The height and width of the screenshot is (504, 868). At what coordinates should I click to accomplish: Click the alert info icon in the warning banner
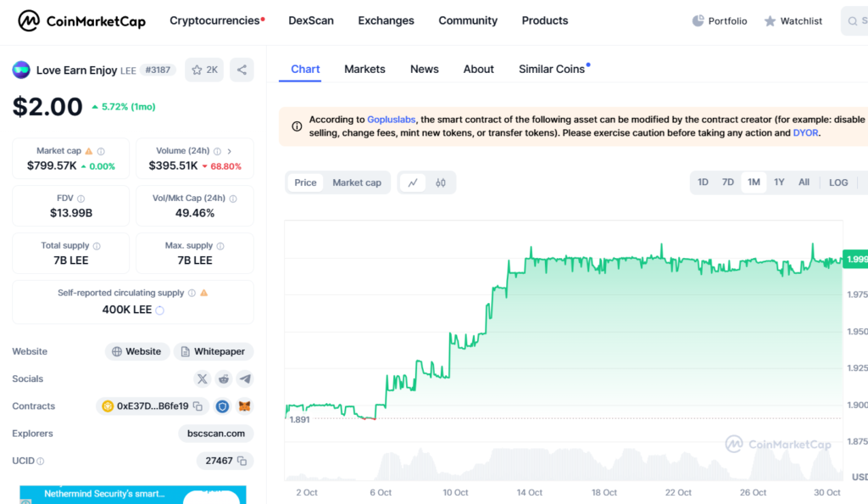pyautogui.click(x=297, y=126)
